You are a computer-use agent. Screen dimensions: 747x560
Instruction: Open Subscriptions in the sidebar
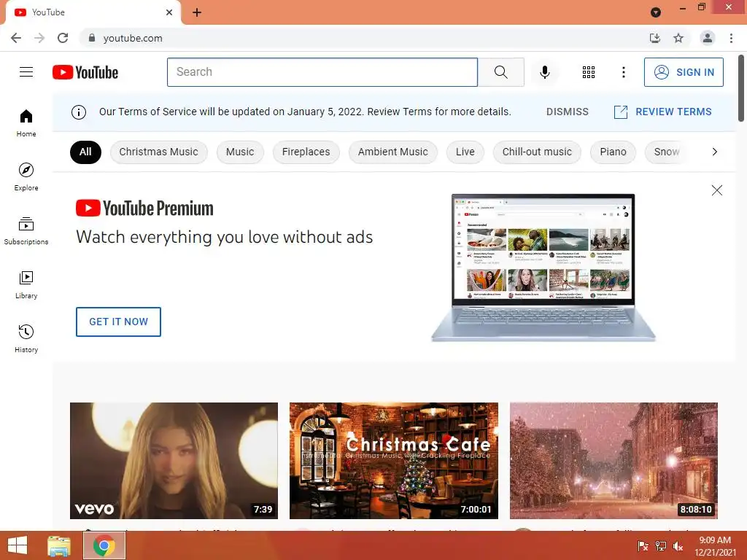(x=26, y=231)
